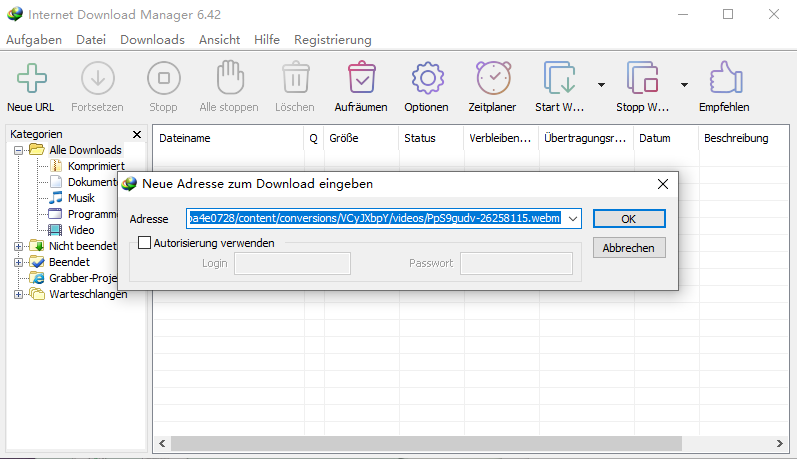The width and height of the screenshot is (797, 459).
Task: Expand the Warteschlangen tree node
Action: 18,294
